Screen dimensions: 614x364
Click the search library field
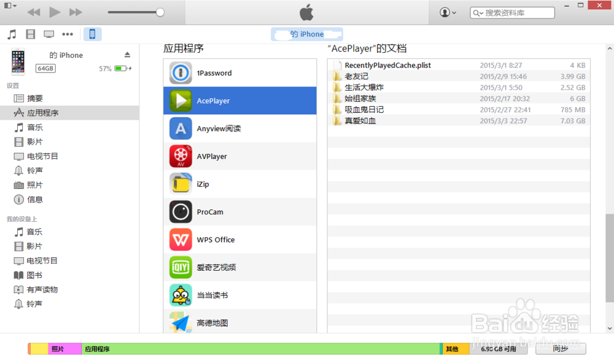[512, 13]
